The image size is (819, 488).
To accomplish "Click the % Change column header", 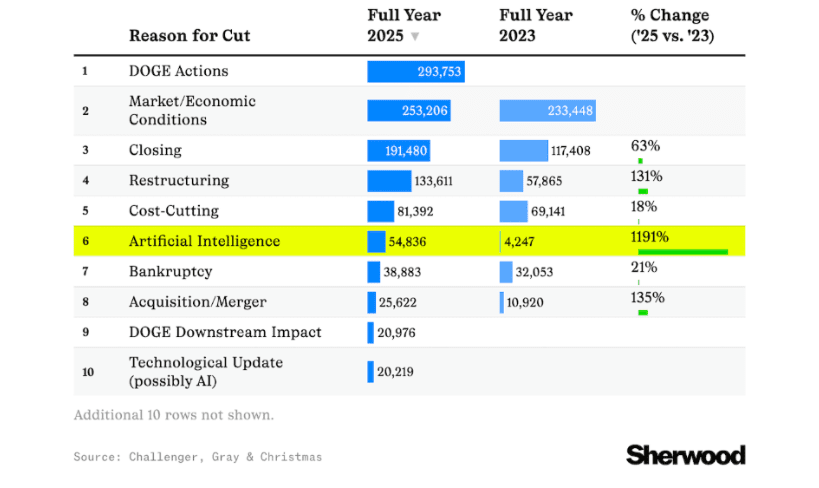I will [672, 26].
